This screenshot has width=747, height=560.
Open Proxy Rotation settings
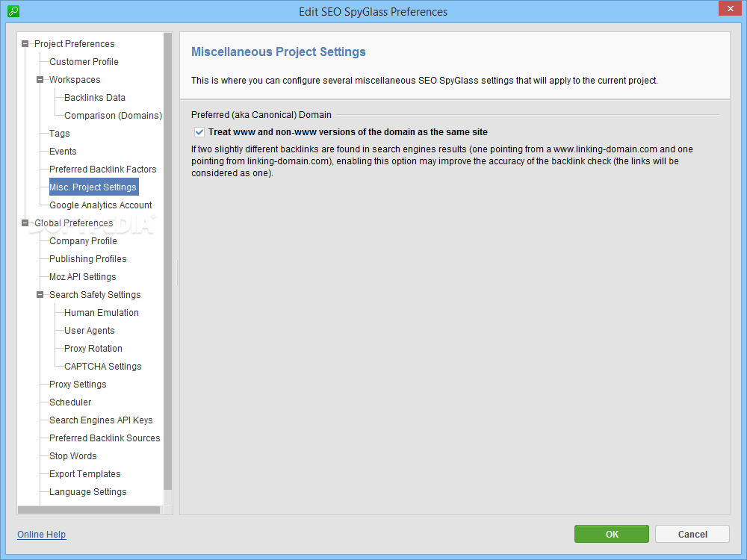(93, 349)
